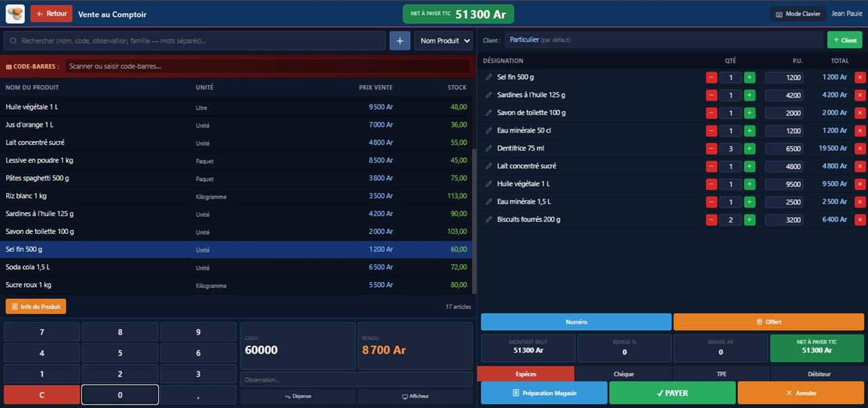Click the green PAYER button
This screenshot has width=868, height=408.
672,393
